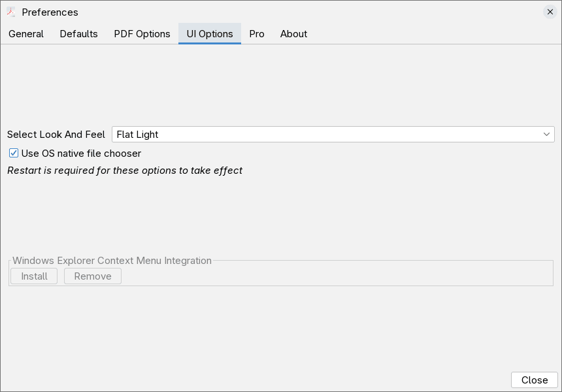Close the Preferences dialog with Close button

pyautogui.click(x=534, y=380)
